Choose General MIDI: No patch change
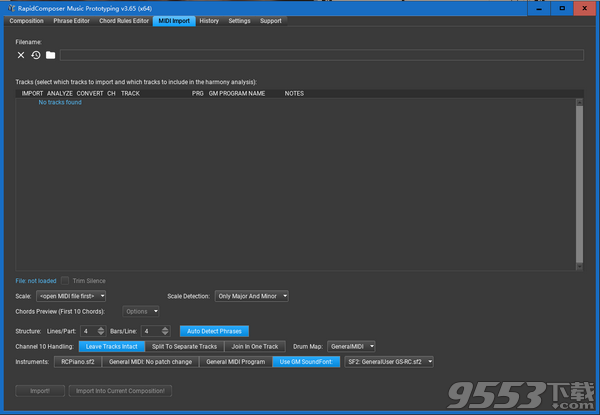600x415 pixels. tap(150, 362)
